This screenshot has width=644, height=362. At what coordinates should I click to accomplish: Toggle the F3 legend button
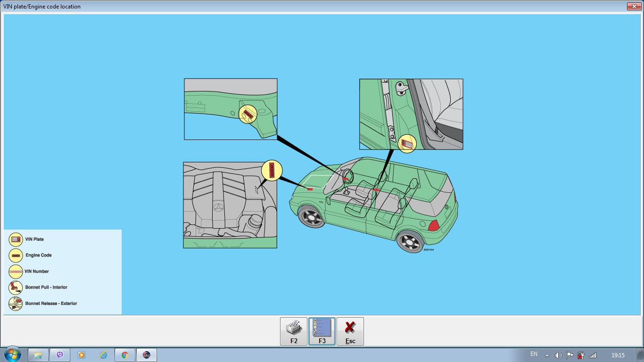point(322,331)
